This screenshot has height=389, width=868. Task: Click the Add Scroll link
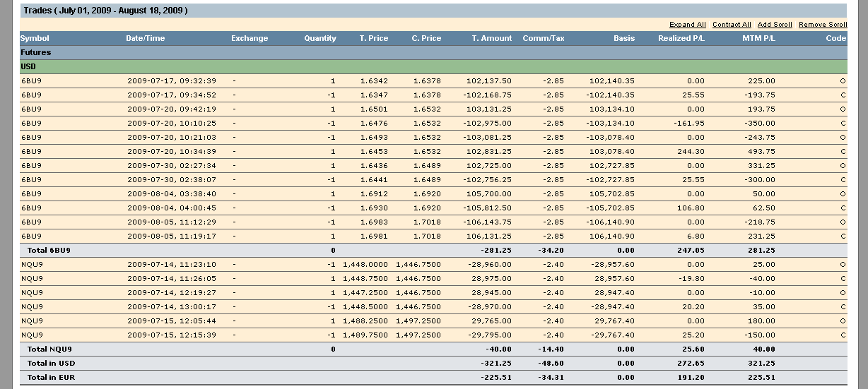pos(775,25)
